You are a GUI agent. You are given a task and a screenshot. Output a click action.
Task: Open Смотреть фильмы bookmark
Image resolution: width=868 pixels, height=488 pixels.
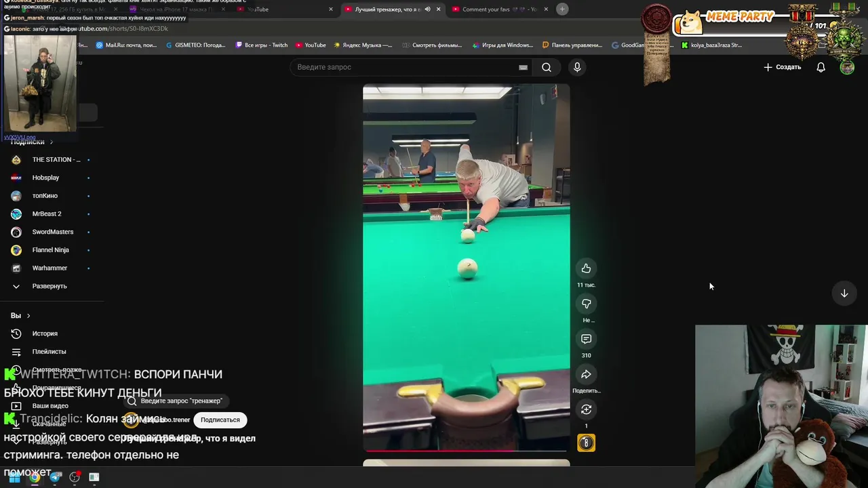432,45
